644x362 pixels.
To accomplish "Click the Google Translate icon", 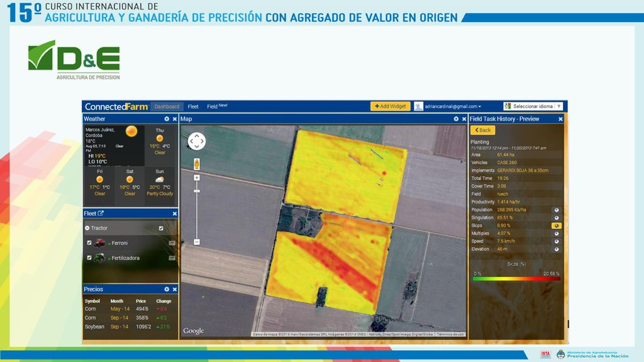I will point(508,106).
